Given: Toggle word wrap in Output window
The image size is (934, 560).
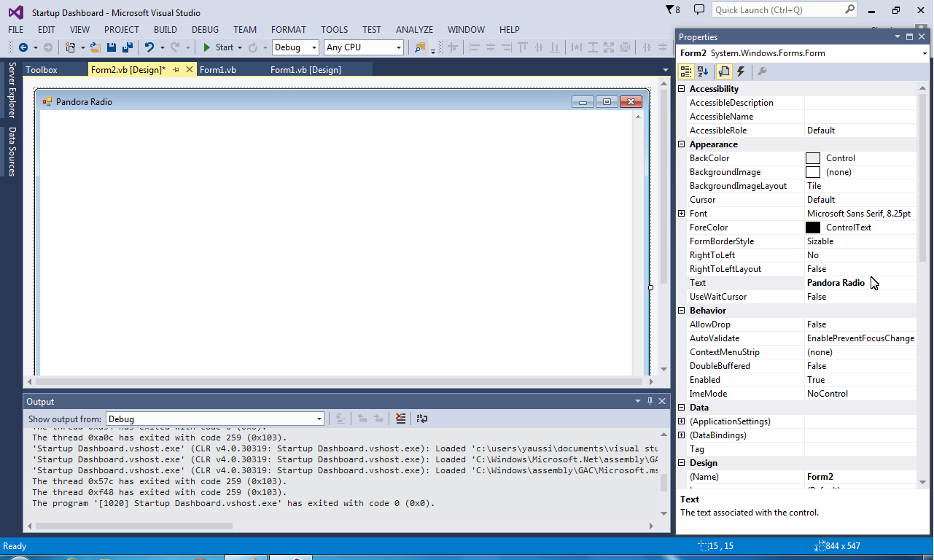Looking at the screenshot, I should pos(421,419).
